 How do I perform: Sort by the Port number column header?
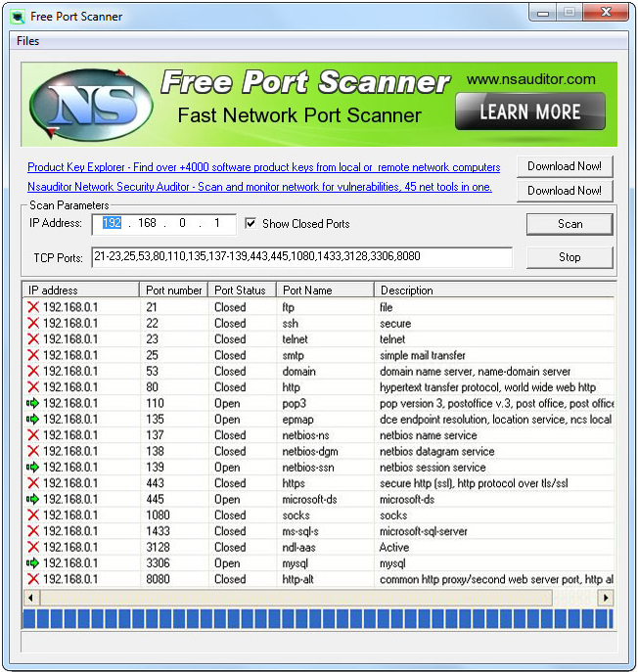[173, 291]
